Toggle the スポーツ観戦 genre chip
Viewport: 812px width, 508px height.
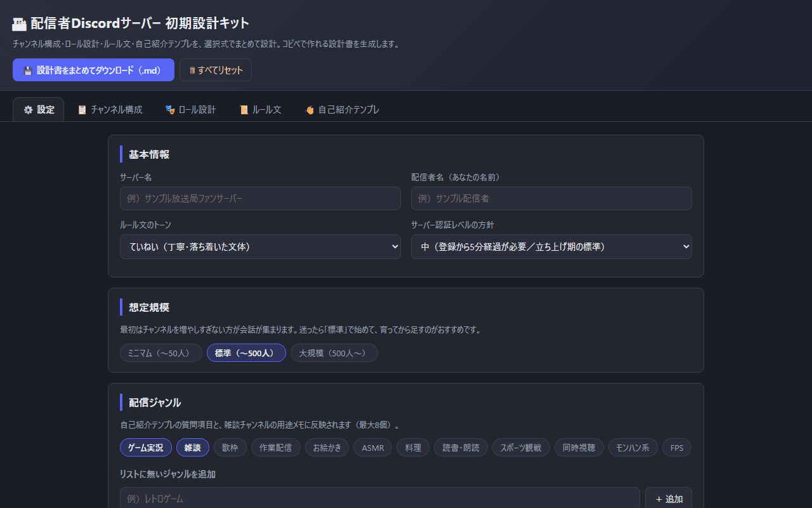click(x=521, y=448)
